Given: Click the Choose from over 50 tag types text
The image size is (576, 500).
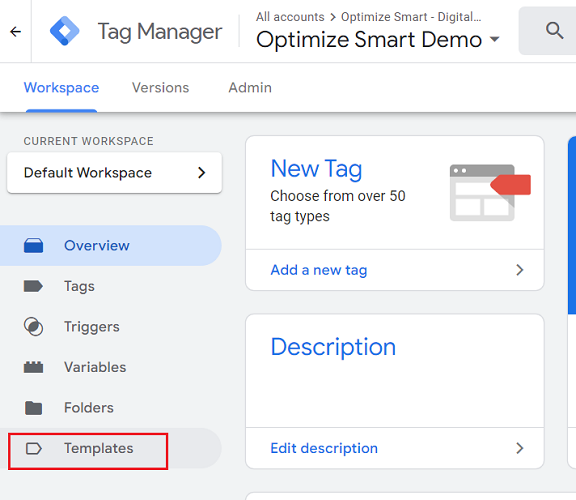Looking at the screenshot, I should pyautogui.click(x=338, y=206).
